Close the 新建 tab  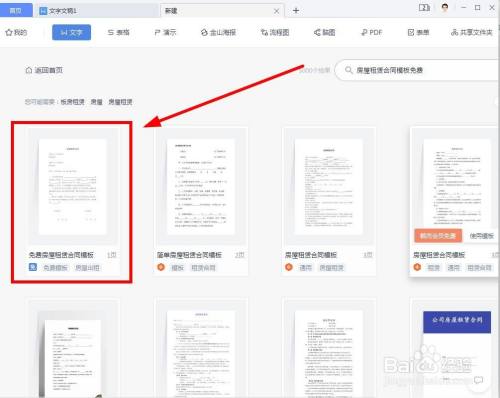[276, 11]
